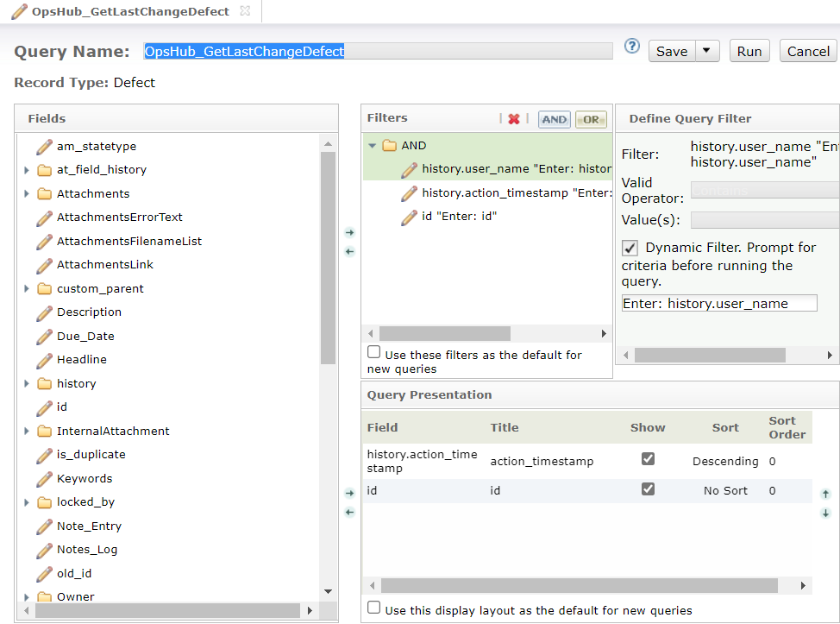Click the blue help question mark icon
Image resolution: width=840 pixels, height=624 pixels.
click(632, 47)
